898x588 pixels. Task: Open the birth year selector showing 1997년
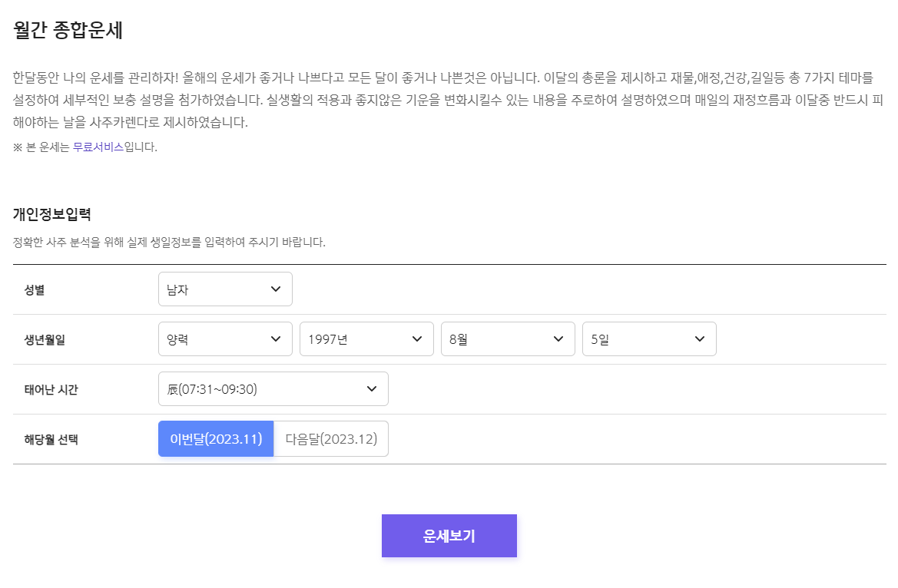click(x=365, y=339)
